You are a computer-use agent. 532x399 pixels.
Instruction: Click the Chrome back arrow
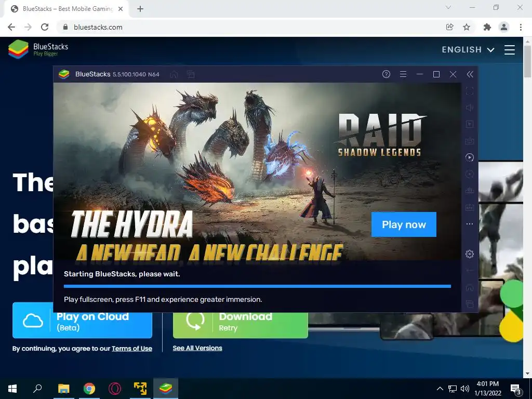pos(11,27)
